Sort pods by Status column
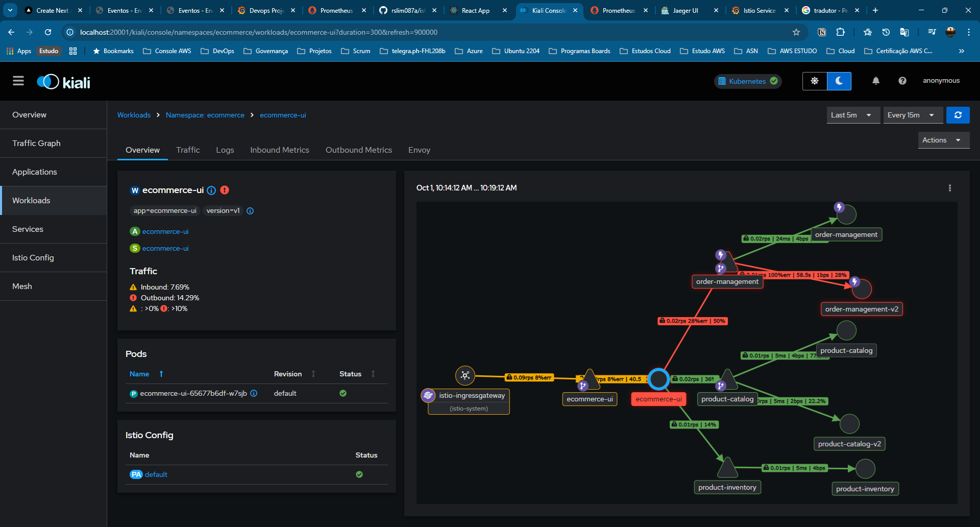 [x=373, y=374]
